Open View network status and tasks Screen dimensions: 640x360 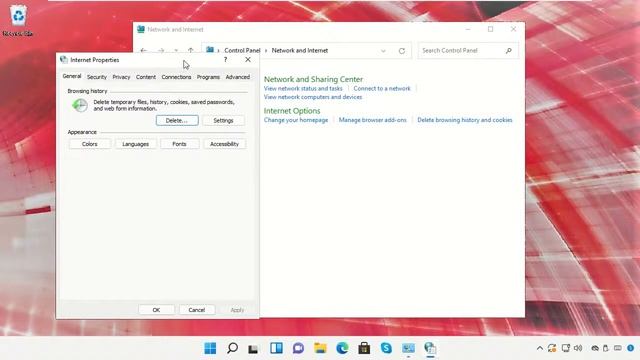[x=303, y=88]
